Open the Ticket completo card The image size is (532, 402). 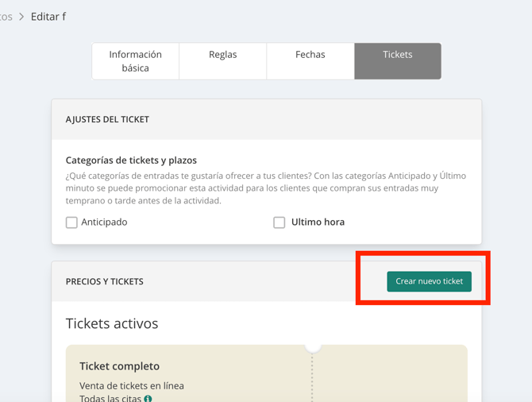point(267,373)
